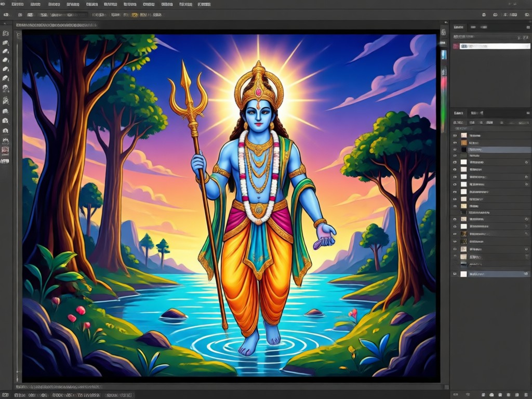Screen dimensions: 532x399
Task: Select the topmost tool in the left toolbar
Action: click(5, 33)
